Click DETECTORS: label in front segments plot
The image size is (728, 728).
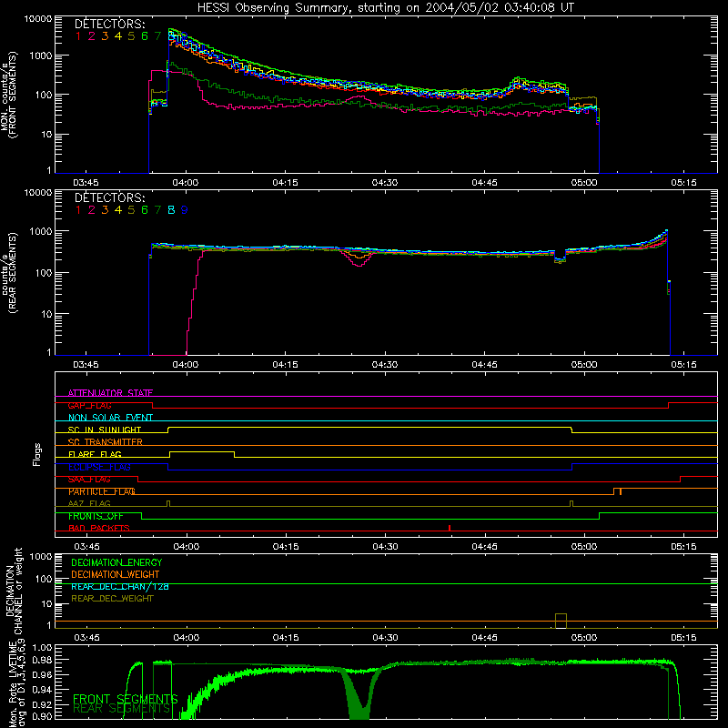point(110,25)
